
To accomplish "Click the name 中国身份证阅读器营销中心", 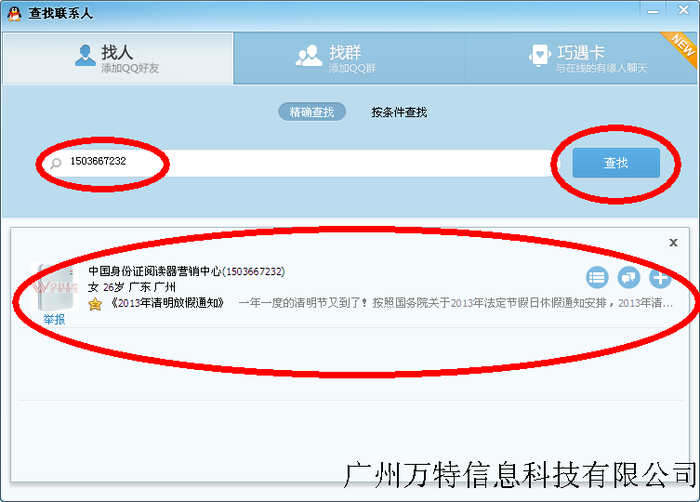I will (154, 271).
